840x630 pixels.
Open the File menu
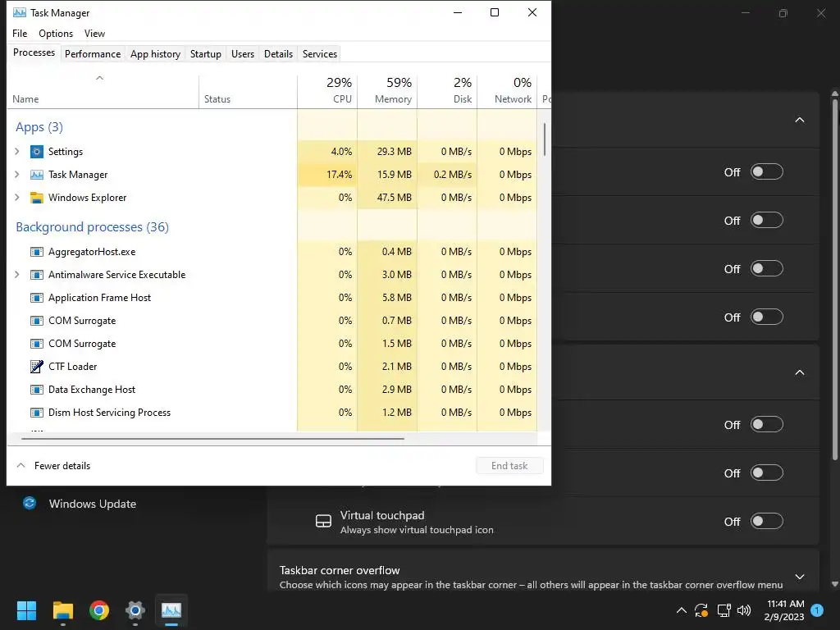coord(20,33)
